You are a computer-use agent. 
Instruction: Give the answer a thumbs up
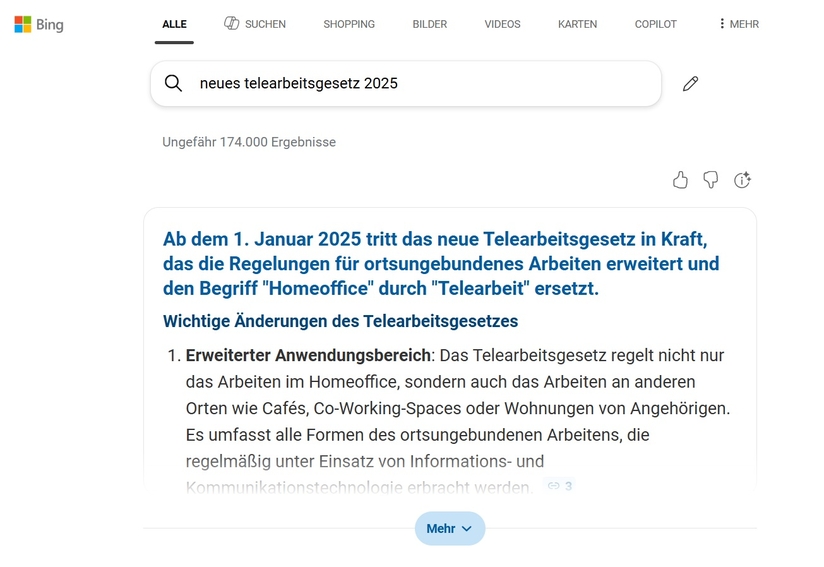click(680, 180)
